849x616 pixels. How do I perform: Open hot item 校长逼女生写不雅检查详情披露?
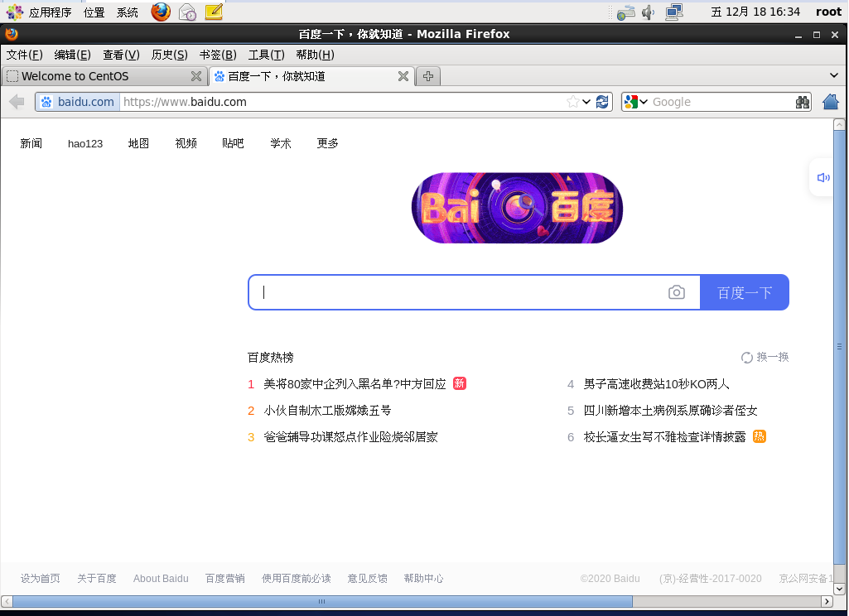[x=664, y=437]
